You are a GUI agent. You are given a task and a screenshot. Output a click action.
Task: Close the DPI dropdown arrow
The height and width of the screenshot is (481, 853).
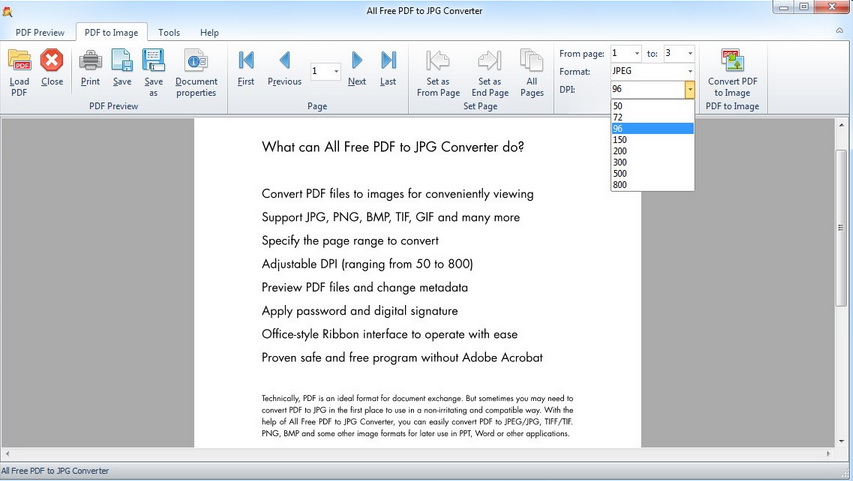(x=690, y=89)
